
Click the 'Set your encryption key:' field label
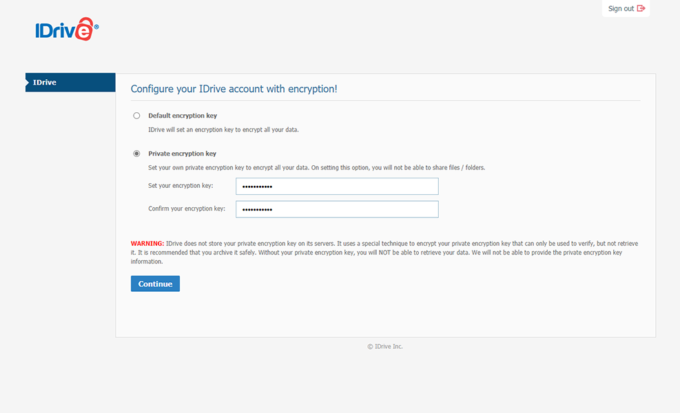pyautogui.click(x=180, y=186)
